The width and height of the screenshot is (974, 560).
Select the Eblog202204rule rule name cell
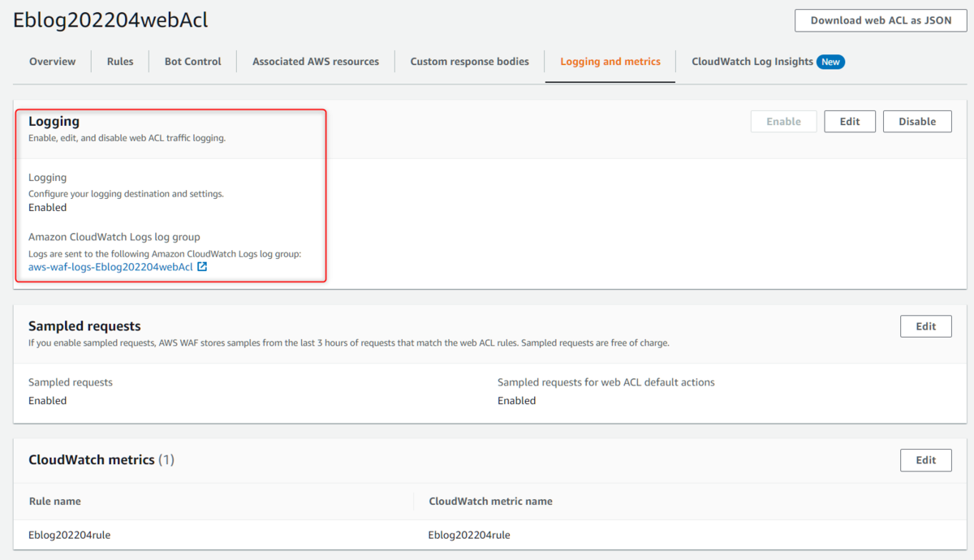point(69,535)
